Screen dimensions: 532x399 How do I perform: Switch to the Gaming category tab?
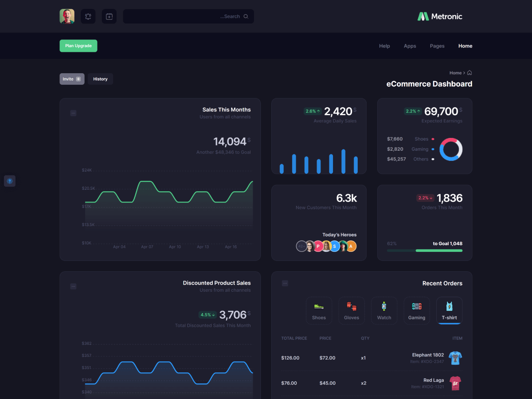click(x=417, y=310)
